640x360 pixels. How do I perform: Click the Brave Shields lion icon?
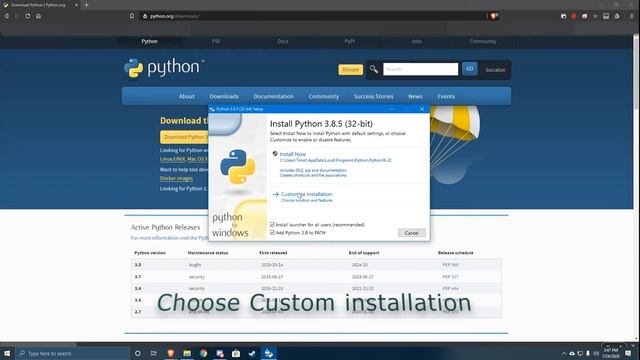coord(494,16)
